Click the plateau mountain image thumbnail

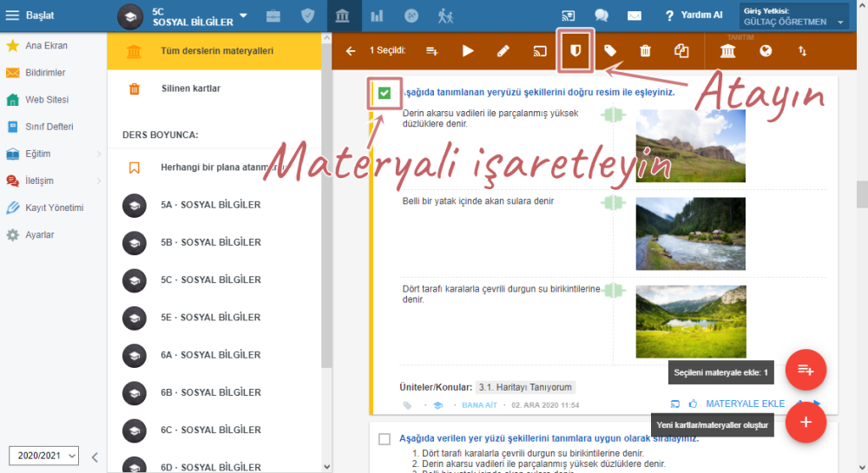click(x=690, y=146)
